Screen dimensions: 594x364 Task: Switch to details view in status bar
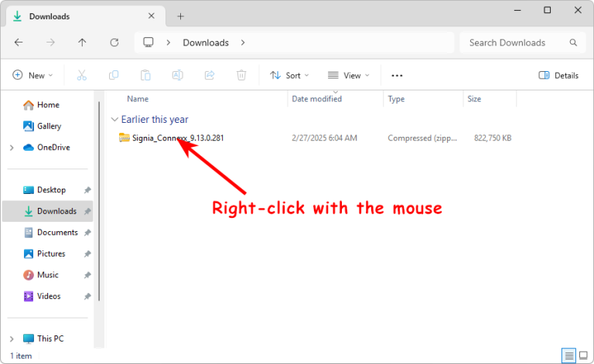click(x=569, y=355)
